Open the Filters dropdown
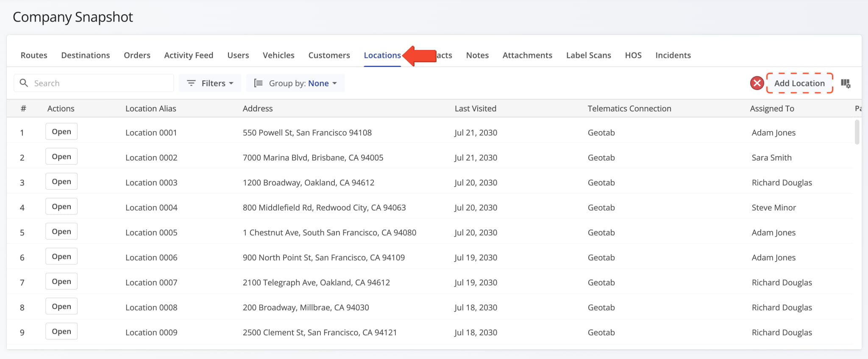 coord(210,83)
